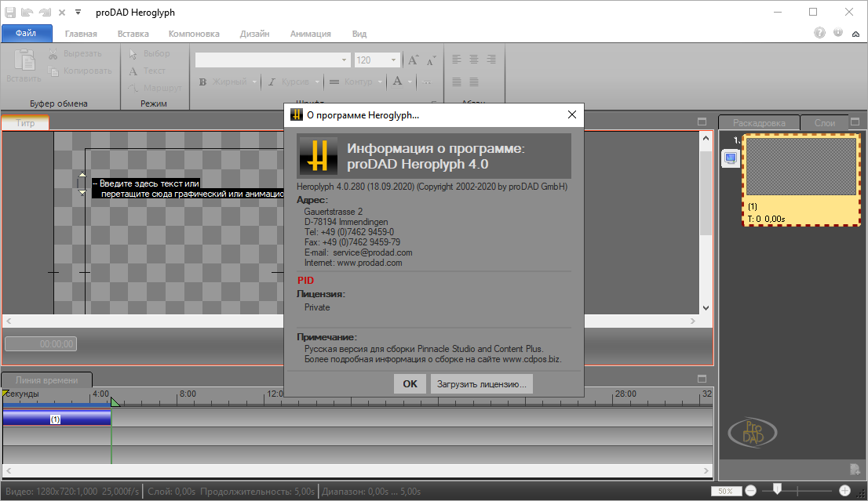Switch to the Главная ribbon tab
Screen dimensions: 868x501
coord(81,34)
